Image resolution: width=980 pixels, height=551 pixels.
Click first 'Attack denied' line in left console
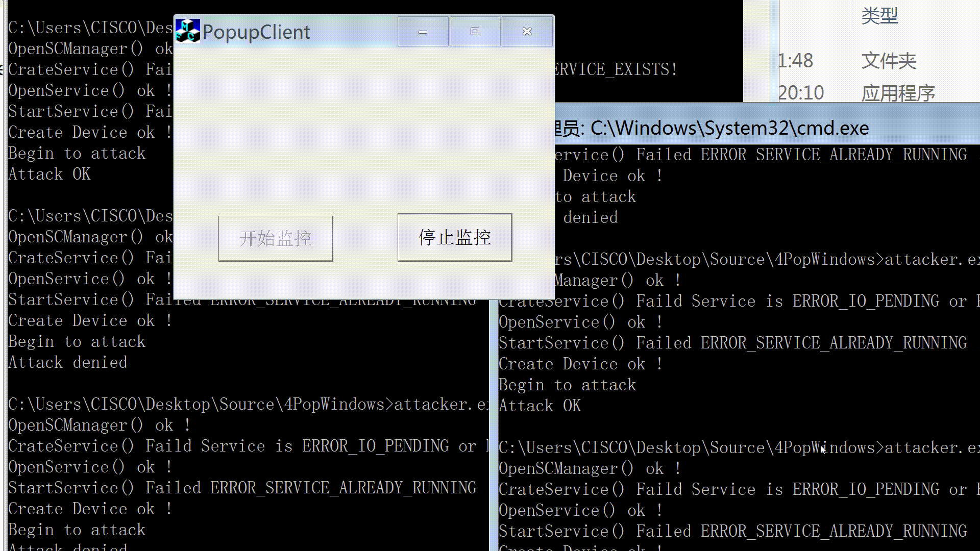tap(68, 363)
